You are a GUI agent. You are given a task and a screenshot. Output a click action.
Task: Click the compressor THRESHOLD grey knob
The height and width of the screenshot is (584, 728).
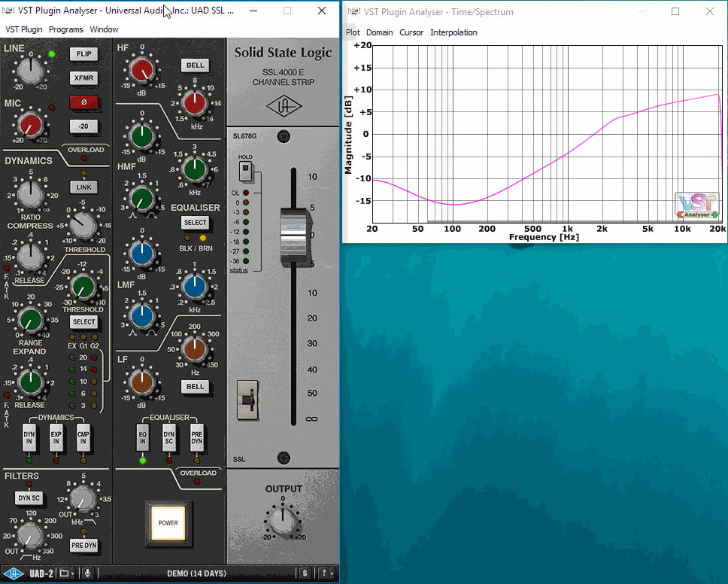tap(83, 226)
